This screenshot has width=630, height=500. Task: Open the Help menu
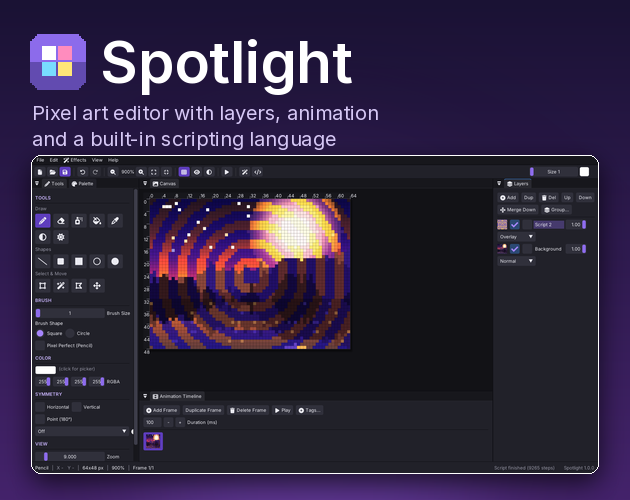113,160
